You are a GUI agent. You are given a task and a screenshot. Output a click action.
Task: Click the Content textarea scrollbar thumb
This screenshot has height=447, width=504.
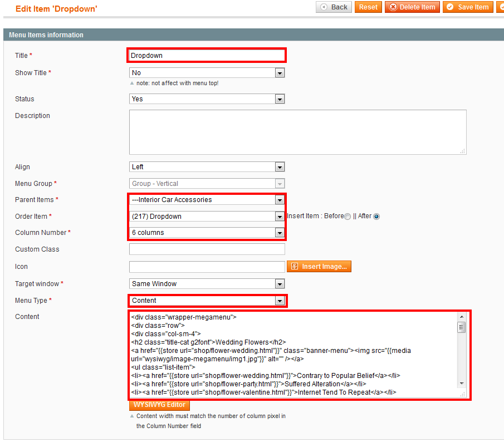[x=462, y=327]
